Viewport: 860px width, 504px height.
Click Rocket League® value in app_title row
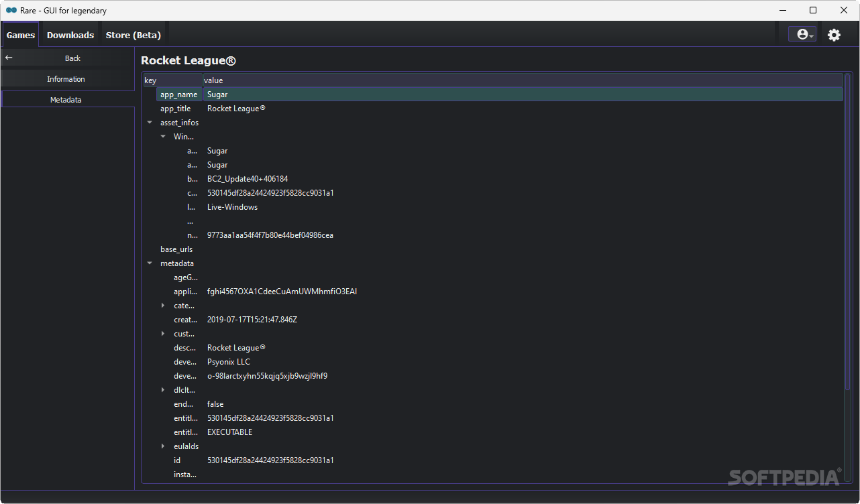coord(236,109)
